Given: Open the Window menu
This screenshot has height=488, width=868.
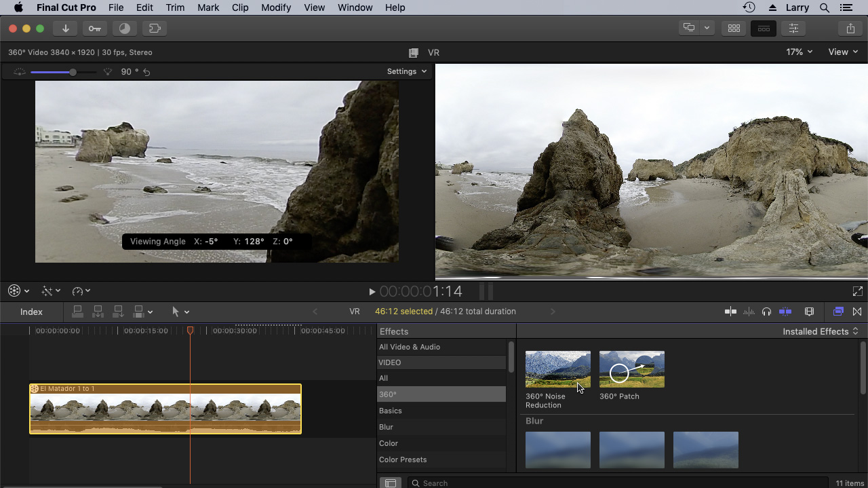Looking at the screenshot, I should 355,7.
